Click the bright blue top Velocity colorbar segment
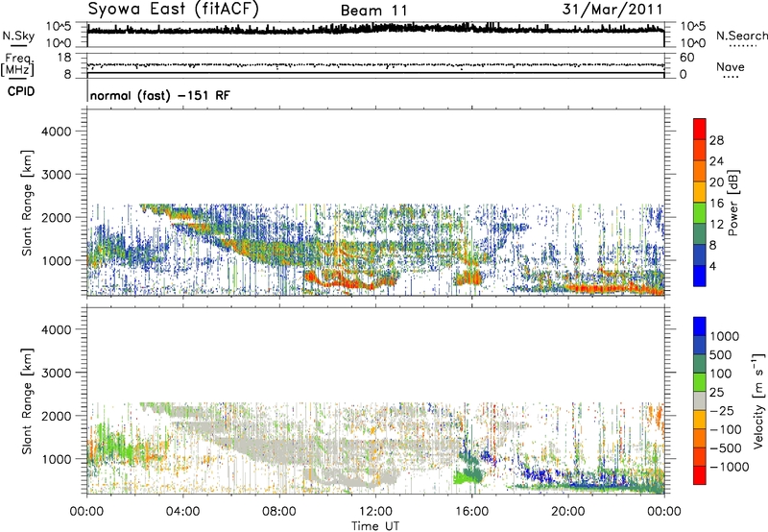This screenshot has height=532, width=768. [x=700, y=326]
